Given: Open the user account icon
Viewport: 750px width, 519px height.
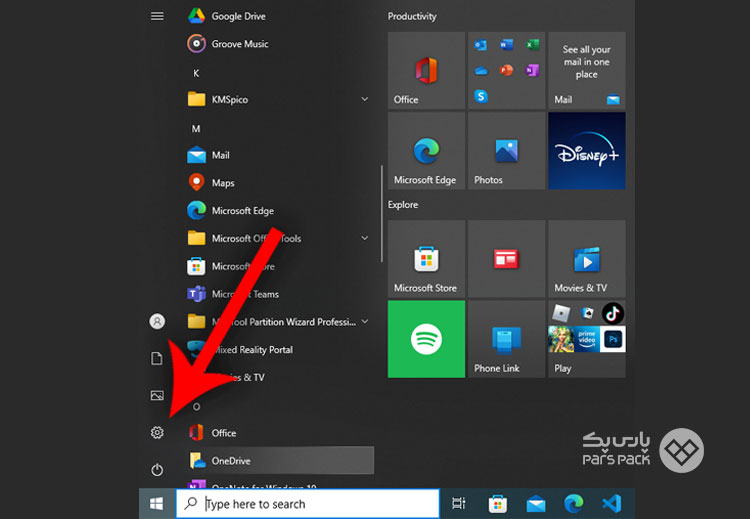Looking at the screenshot, I should [x=157, y=321].
